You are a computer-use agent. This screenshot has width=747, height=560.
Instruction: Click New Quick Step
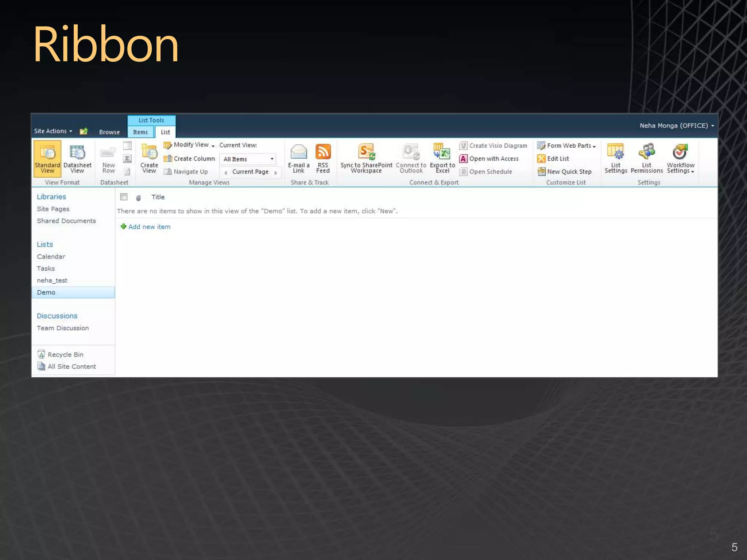(564, 172)
